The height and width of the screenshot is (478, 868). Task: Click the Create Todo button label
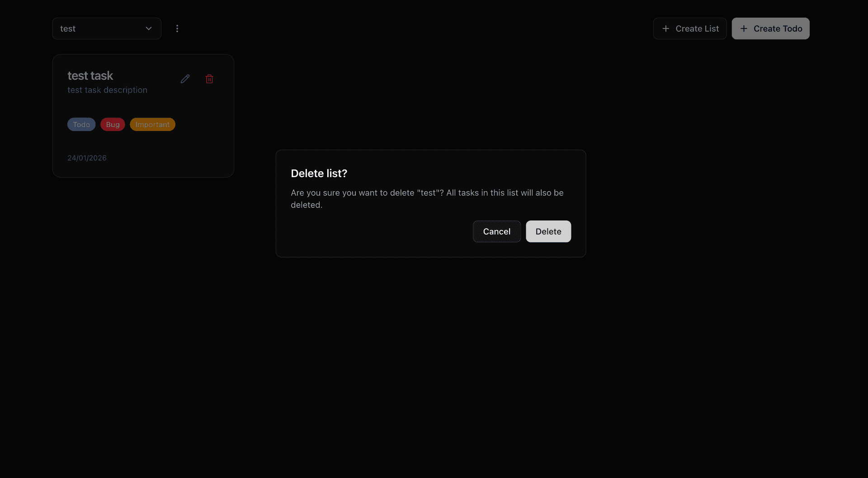[778, 28]
